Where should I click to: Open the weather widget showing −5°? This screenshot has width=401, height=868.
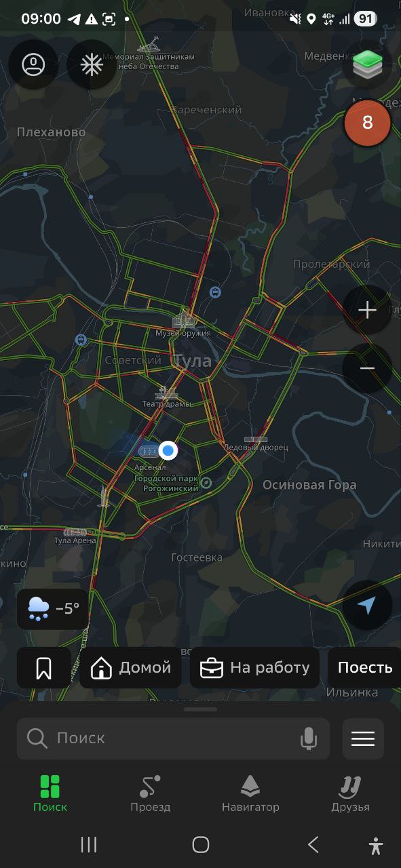pos(54,609)
